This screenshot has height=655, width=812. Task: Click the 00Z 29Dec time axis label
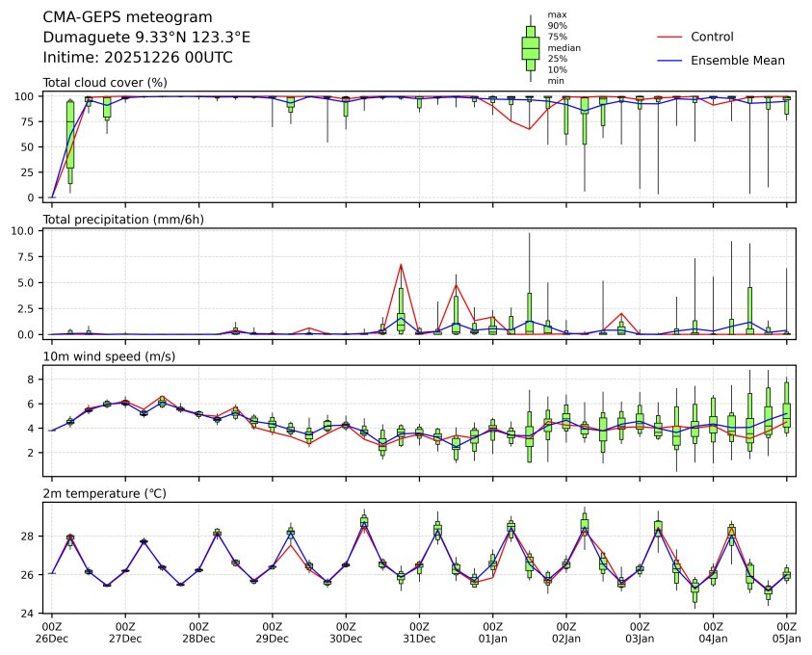click(273, 632)
